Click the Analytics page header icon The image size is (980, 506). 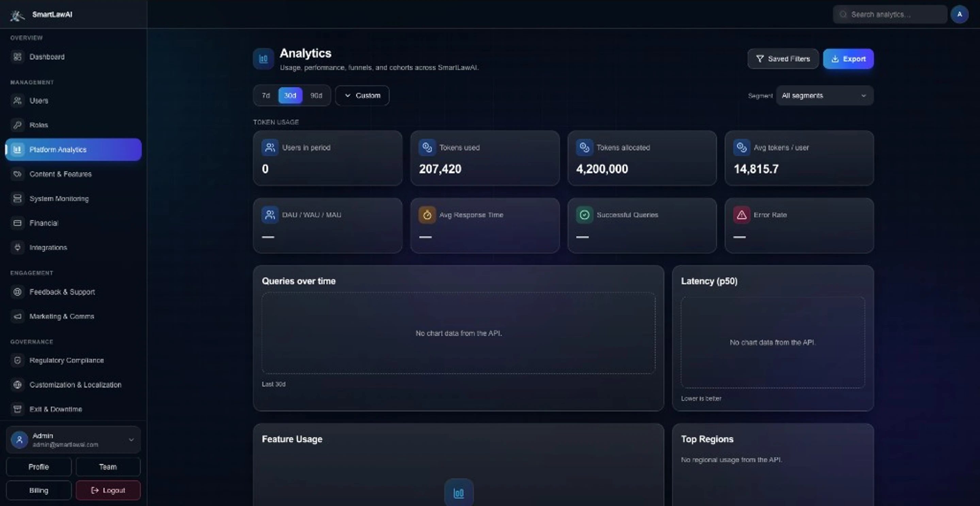pos(263,59)
